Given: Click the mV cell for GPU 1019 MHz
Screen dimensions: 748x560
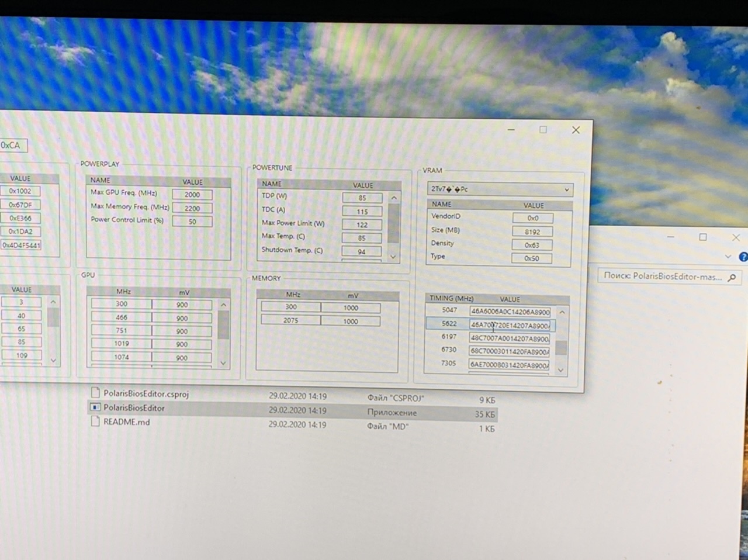Looking at the screenshot, I should [x=182, y=344].
